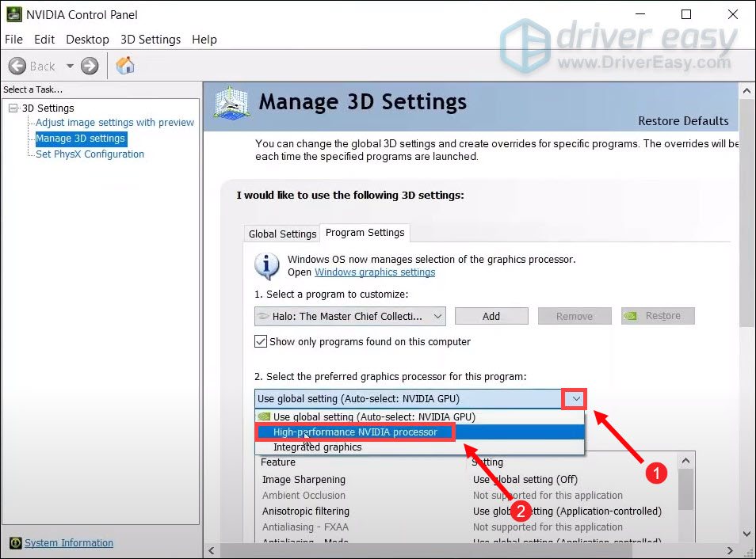Switch to the Program Settings tab
The width and height of the screenshot is (756, 559).
coord(365,233)
